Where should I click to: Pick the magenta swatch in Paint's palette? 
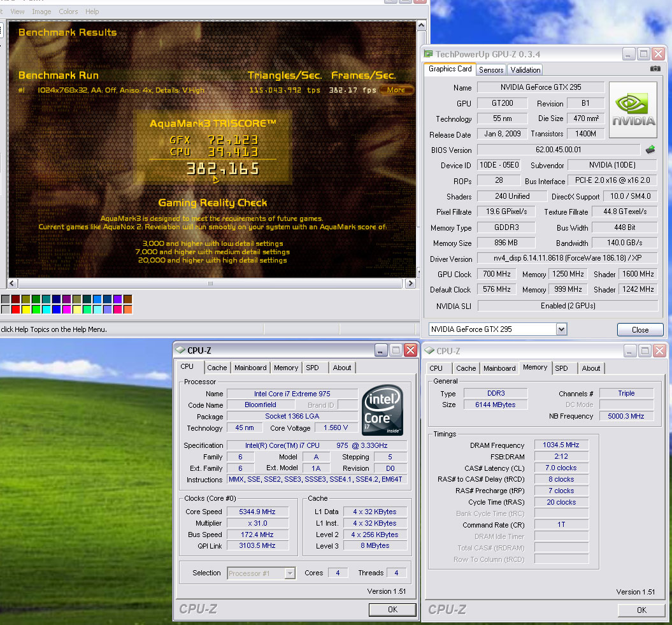click(66, 309)
